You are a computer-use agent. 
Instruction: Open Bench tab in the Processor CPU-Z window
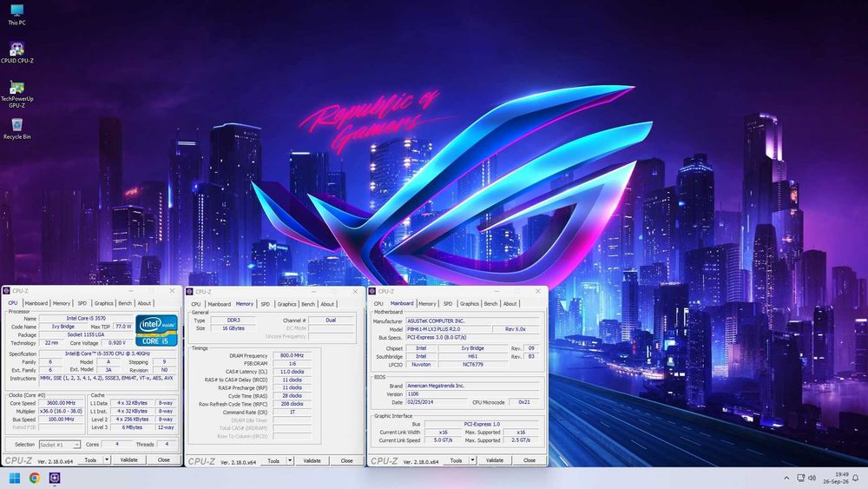coord(125,303)
